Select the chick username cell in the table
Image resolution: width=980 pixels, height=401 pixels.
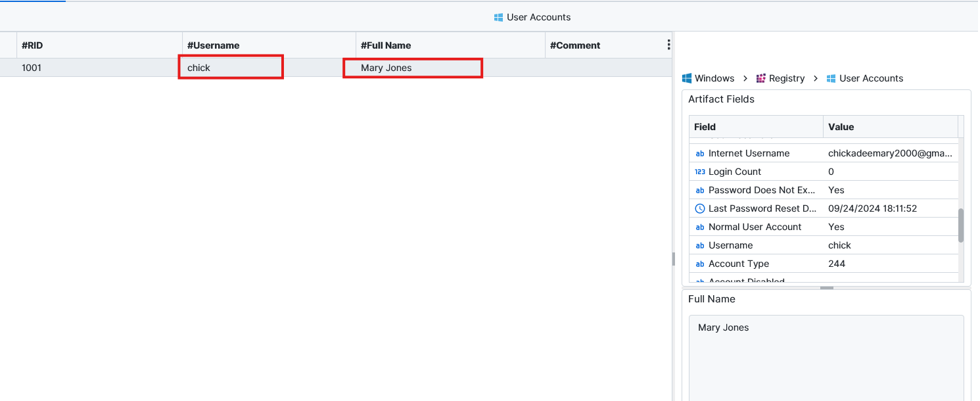pyautogui.click(x=230, y=68)
